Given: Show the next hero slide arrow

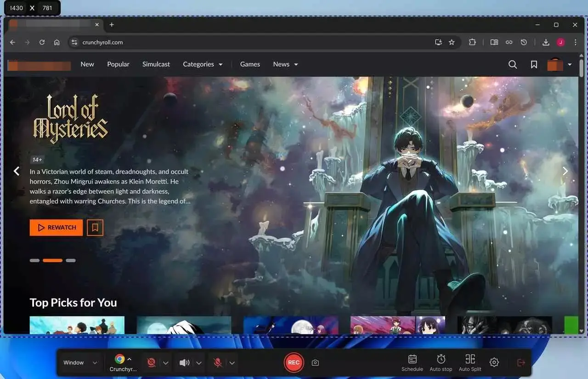Looking at the screenshot, I should click(x=565, y=171).
